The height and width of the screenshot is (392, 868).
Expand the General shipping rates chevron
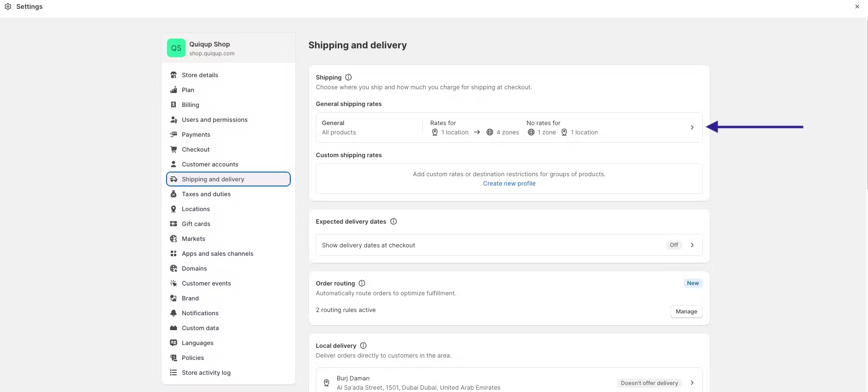click(x=692, y=127)
